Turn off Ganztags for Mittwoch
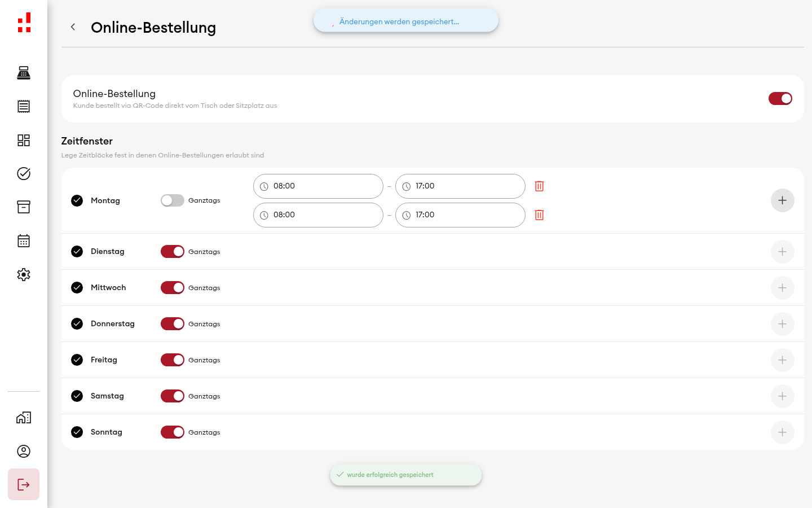812x508 pixels. (x=173, y=288)
